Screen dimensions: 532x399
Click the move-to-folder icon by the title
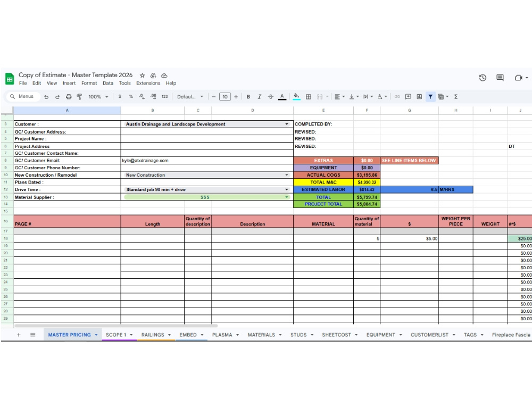click(x=153, y=76)
